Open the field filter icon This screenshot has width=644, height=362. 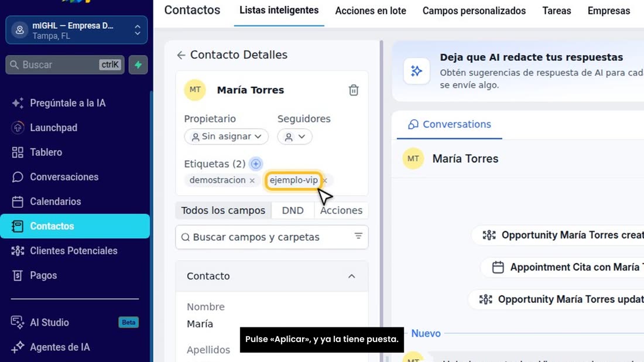pos(358,236)
